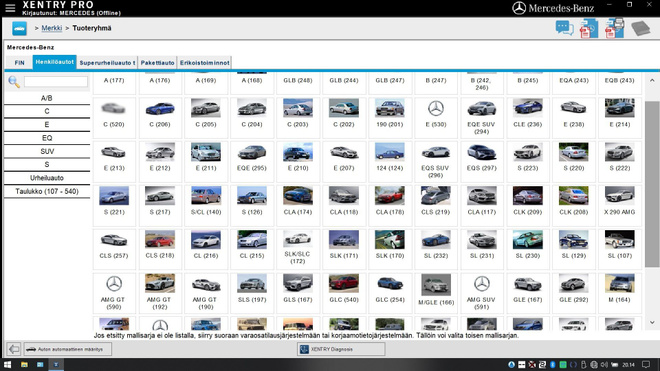
Task: Filter by EQ models
Action: pos(47,138)
